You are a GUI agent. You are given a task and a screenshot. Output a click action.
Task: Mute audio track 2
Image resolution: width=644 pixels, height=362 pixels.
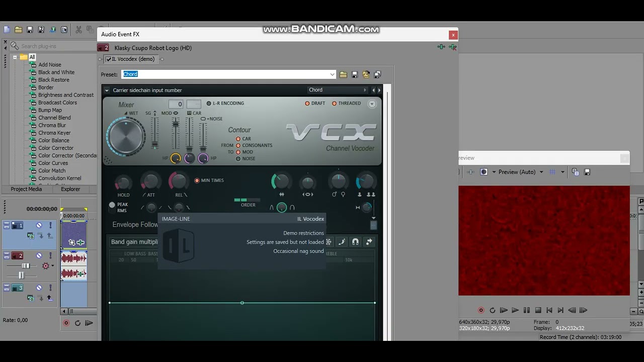39,255
